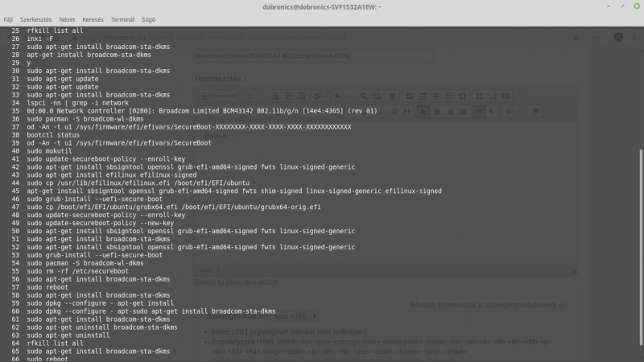Click Paste as plain text icon in the browser editor

click(x=289, y=96)
